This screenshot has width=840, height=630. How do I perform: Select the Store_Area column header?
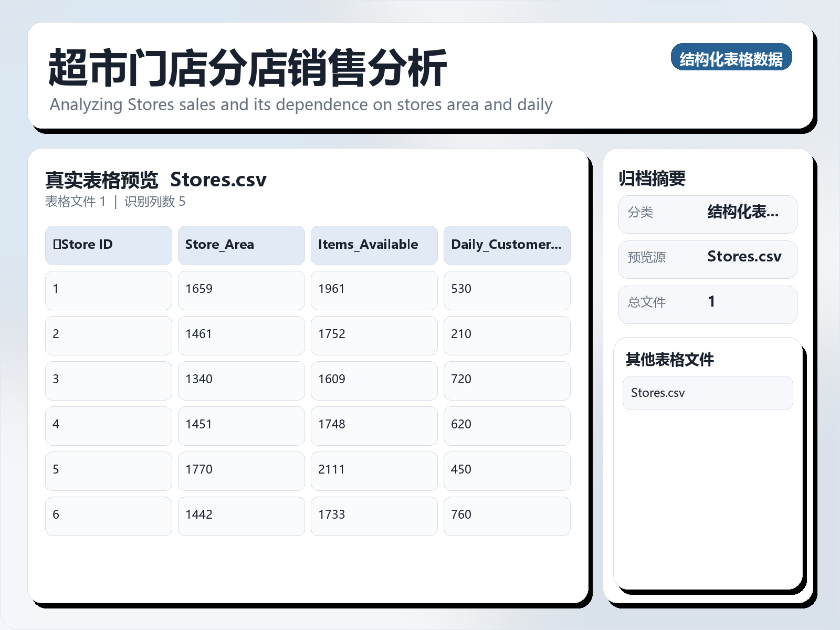pos(241,245)
